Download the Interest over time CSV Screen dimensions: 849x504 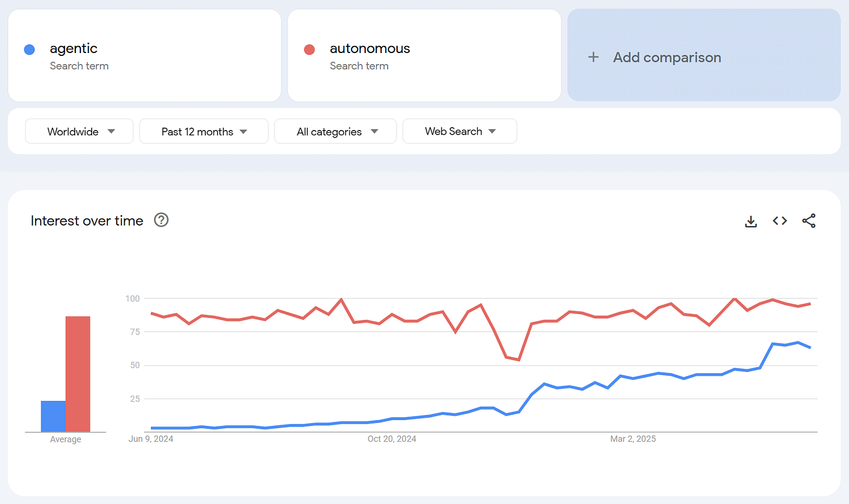click(x=751, y=221)
